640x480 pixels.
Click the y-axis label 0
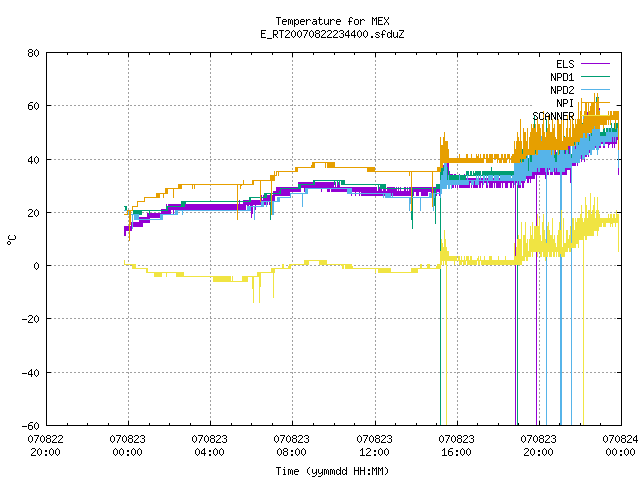[36, 266]
